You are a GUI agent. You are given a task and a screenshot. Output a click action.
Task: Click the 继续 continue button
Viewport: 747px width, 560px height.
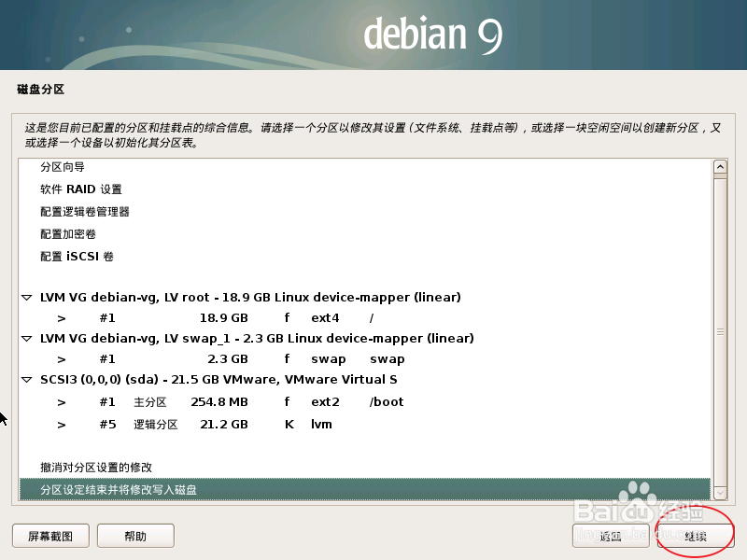point(695,536)
